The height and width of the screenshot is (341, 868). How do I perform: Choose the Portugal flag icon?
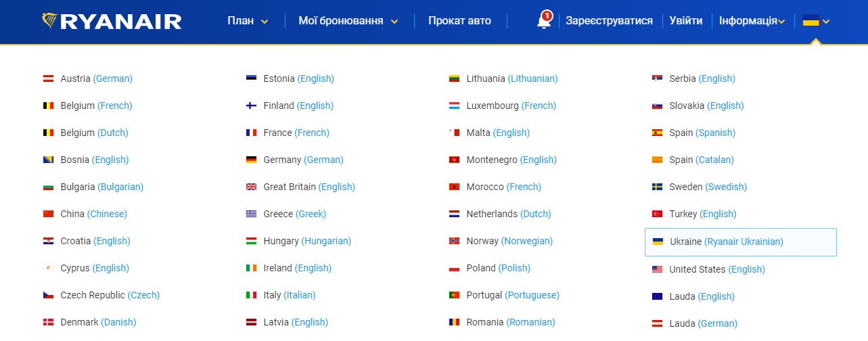click(x=454, y=295)
